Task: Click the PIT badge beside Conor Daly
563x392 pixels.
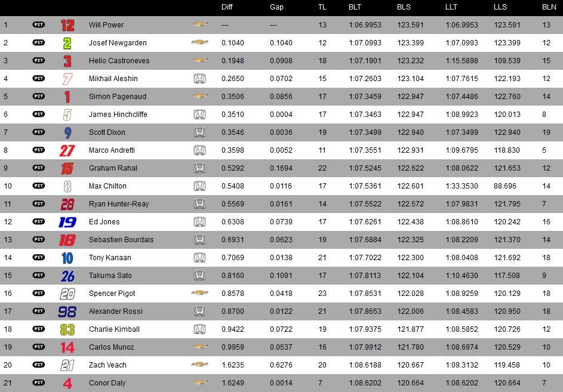Action: pyautogui.click(x=39, y=382)
